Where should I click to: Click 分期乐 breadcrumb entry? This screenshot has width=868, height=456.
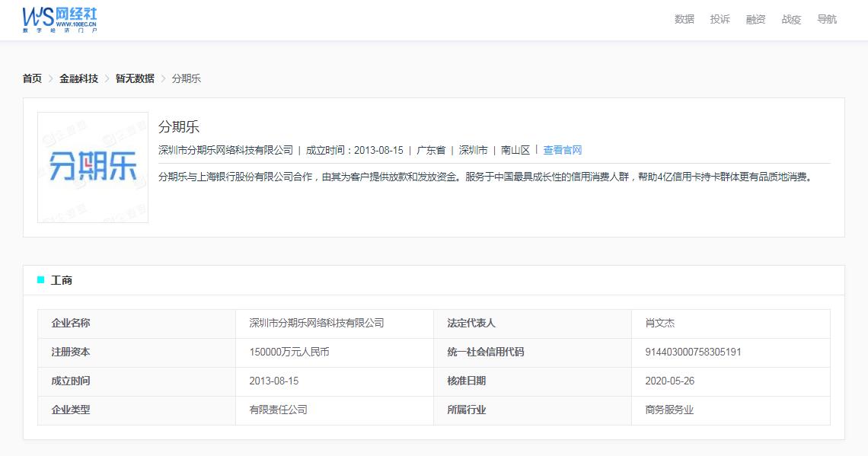(184, 78)
